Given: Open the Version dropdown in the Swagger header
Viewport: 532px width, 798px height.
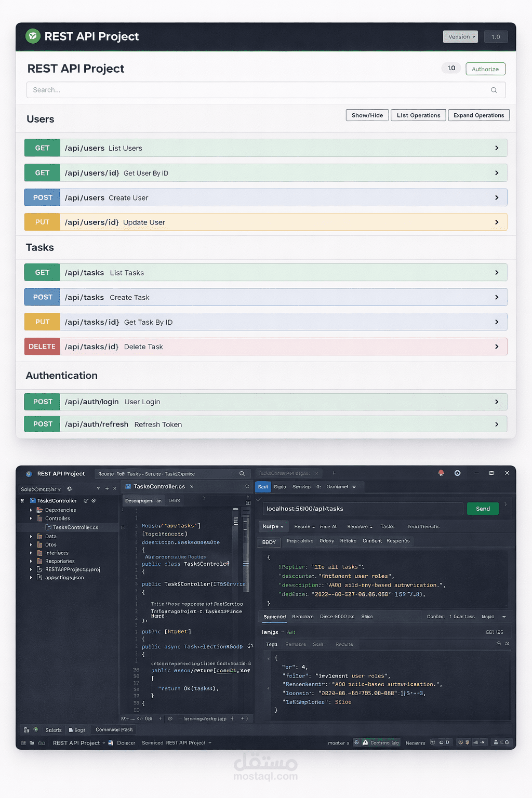Looking at the screenshot, I should pyautogui.click(x=460, y=36).
